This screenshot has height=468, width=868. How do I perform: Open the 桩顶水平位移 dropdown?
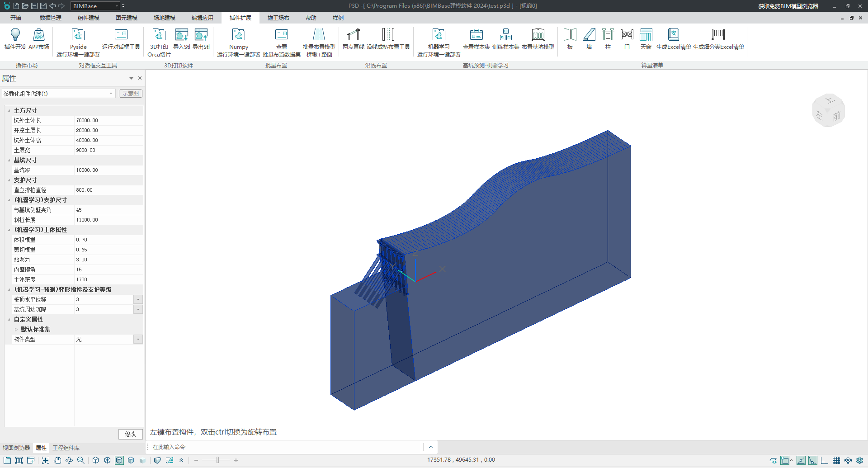pyautogui.click(x=138, y=299)
